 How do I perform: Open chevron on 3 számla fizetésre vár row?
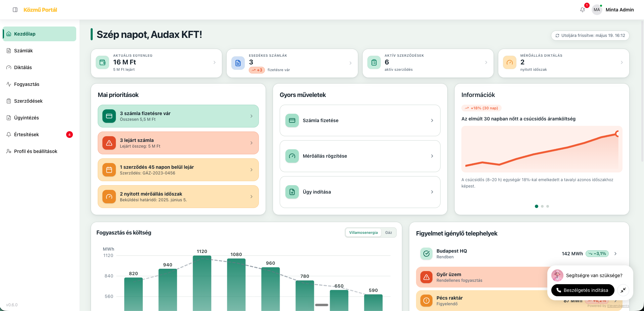pos(251,116)
